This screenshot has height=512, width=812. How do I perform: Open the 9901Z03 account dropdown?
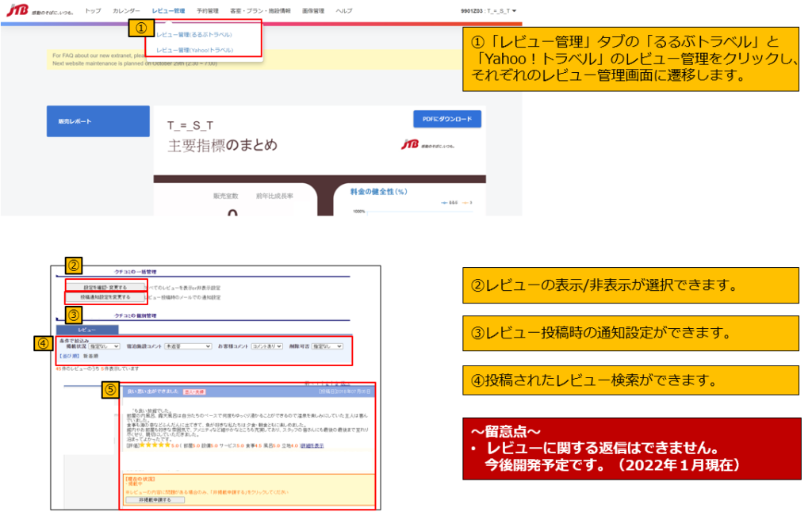(x=488, y=11)
